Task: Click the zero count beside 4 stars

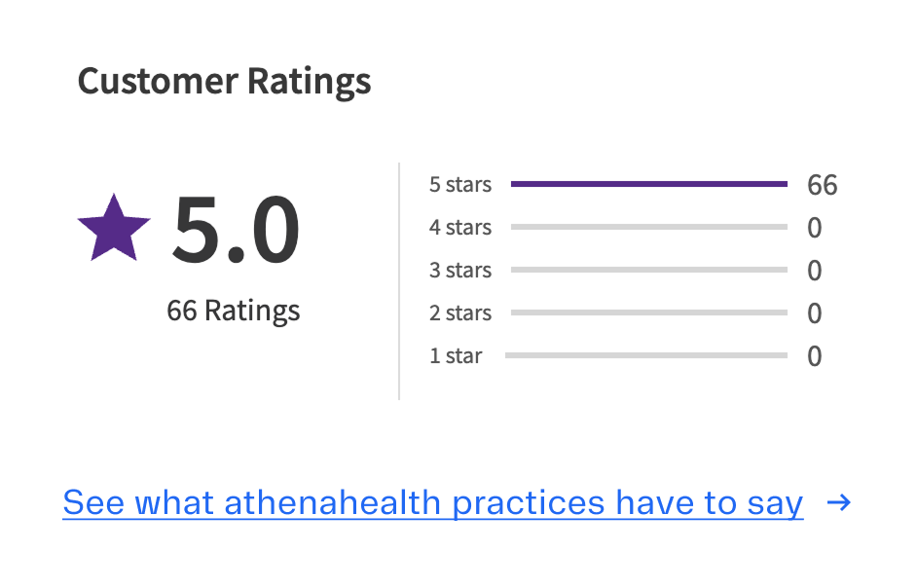Action: (x=815, y=227)
